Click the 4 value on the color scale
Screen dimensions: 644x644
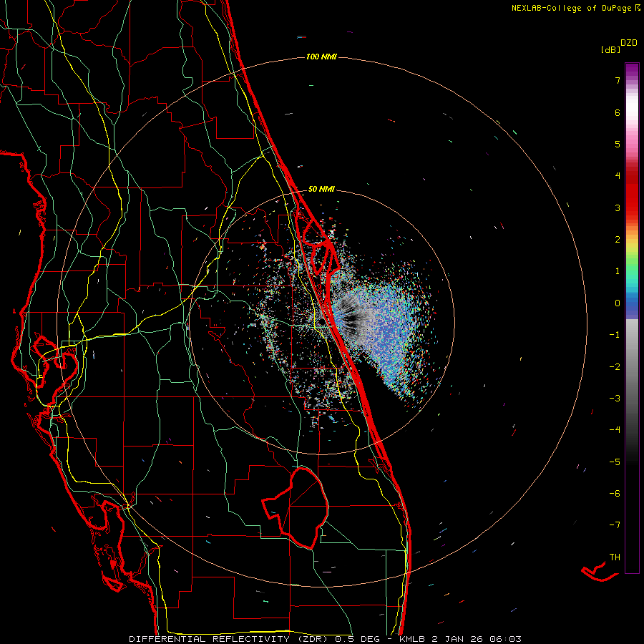click(x=618, y=176)
